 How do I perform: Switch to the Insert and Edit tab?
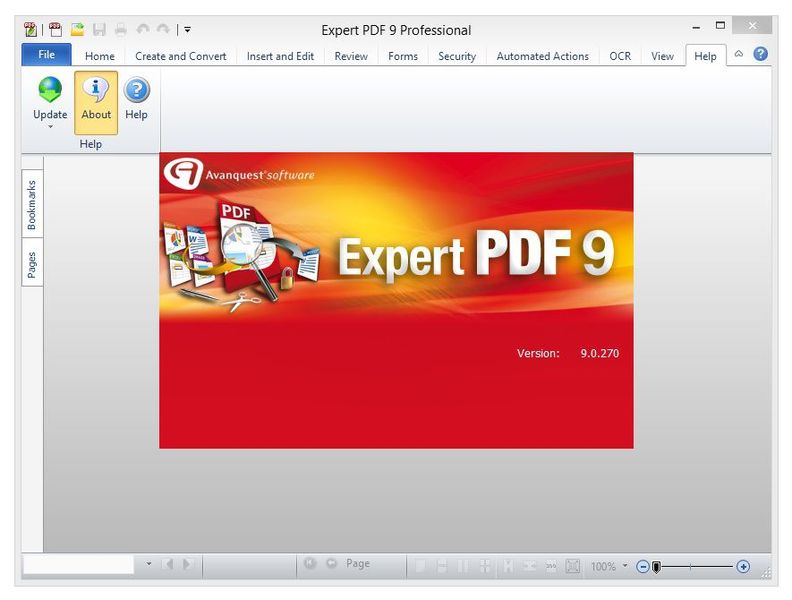pyautogui.click(x=280, y=56)
